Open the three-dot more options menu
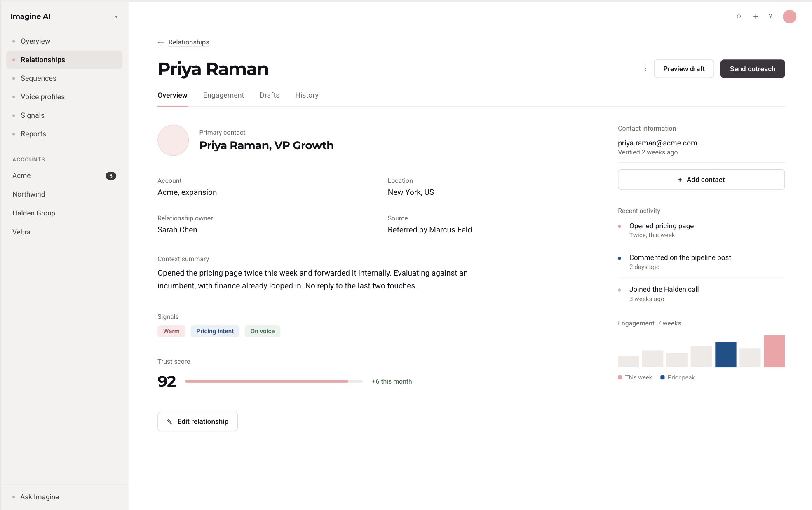The image size is (812, 510). (x=645, y=69)
